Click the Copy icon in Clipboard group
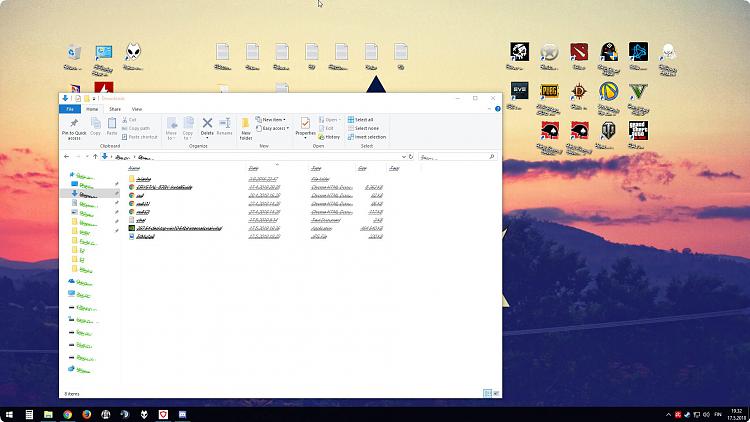 click(x=96, y=123)
